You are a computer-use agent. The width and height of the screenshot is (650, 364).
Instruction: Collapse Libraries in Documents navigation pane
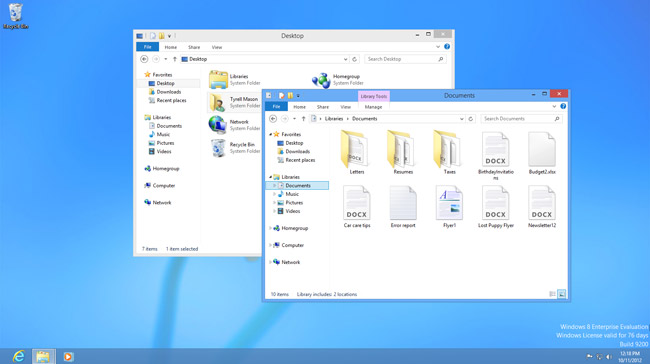coord(271,177)
